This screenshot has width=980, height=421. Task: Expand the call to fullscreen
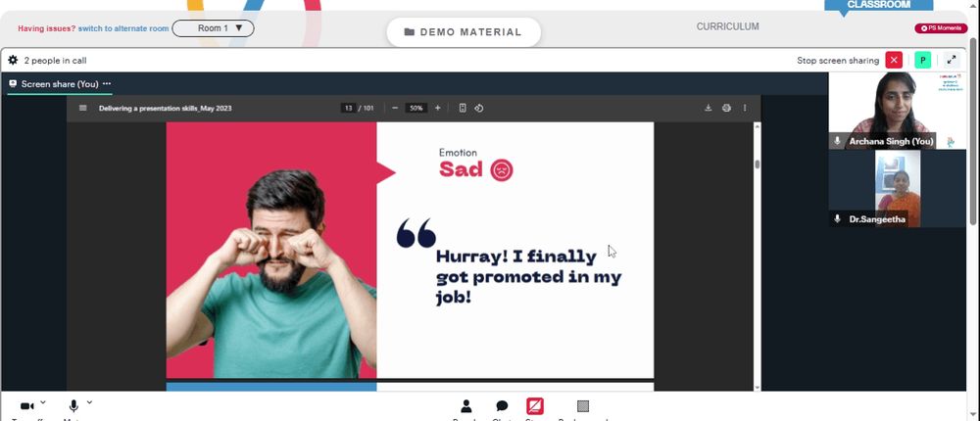(952, 60)
